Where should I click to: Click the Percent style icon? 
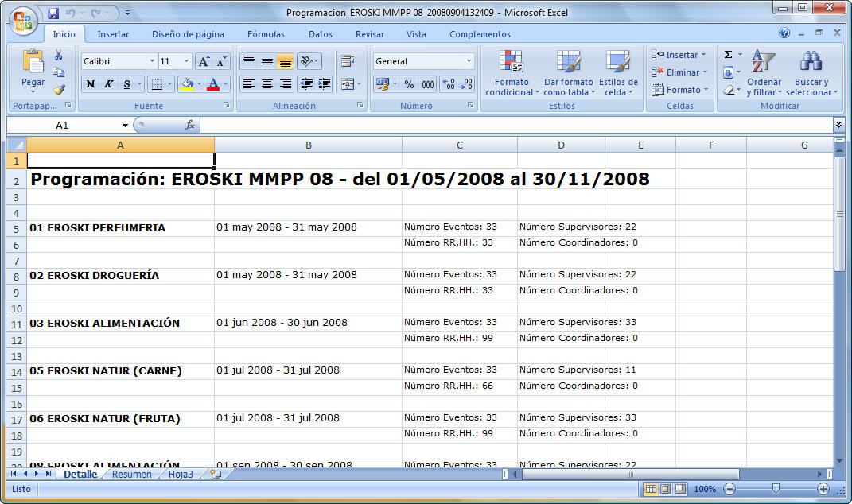pos(409,84)
